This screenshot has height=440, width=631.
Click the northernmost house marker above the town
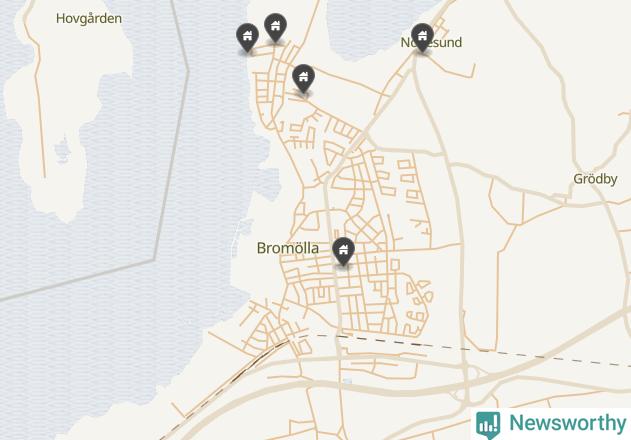(x=275, y=27)
